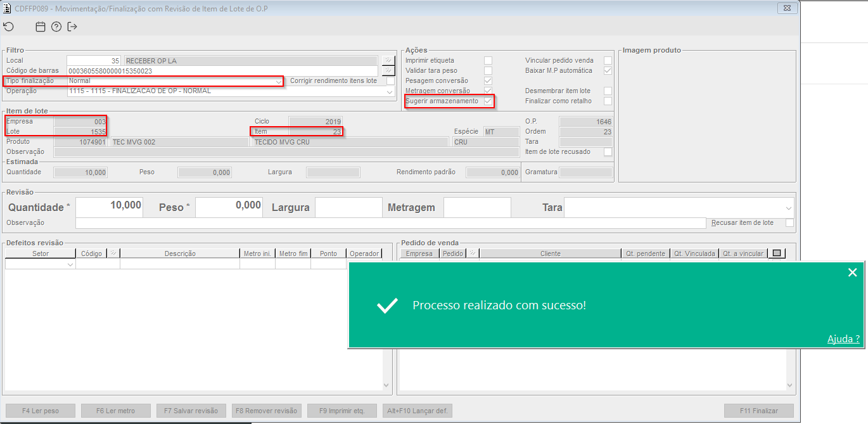868x424 pixels.
Task: Click the F11 Finalizar button
Action: click(x=759, y=411)
